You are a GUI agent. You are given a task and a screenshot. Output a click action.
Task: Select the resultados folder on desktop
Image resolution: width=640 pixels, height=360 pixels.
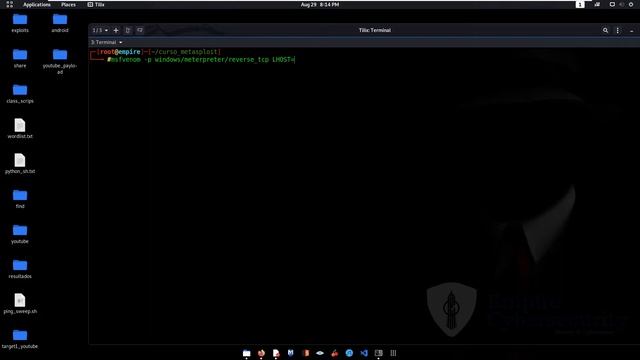coord(20,269)
